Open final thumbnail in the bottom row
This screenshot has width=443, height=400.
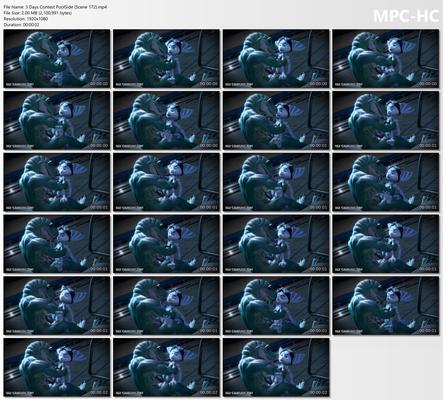[276, 367]
